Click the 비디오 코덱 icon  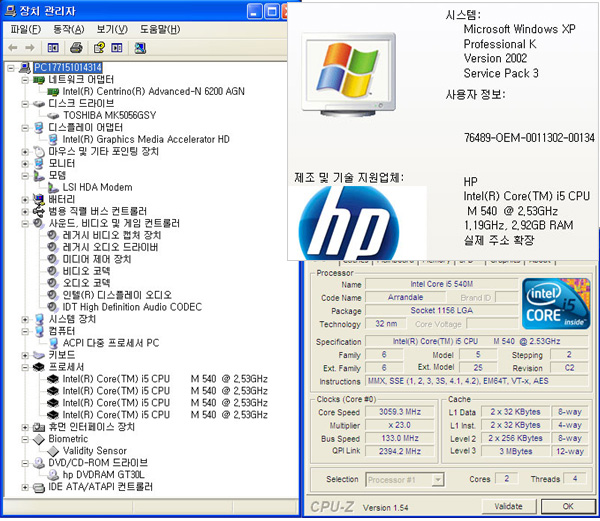coord(52,271)
